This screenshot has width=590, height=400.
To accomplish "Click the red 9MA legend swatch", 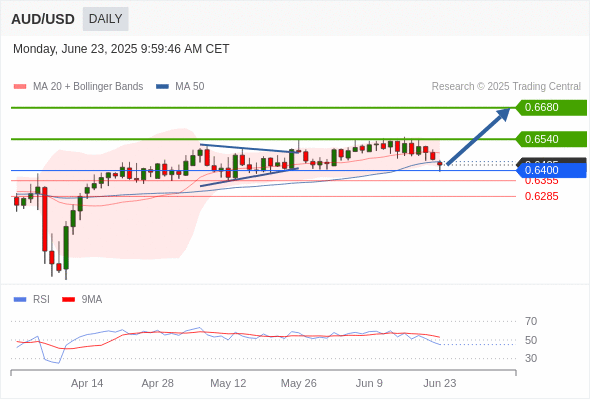I will tap(68, 300).
